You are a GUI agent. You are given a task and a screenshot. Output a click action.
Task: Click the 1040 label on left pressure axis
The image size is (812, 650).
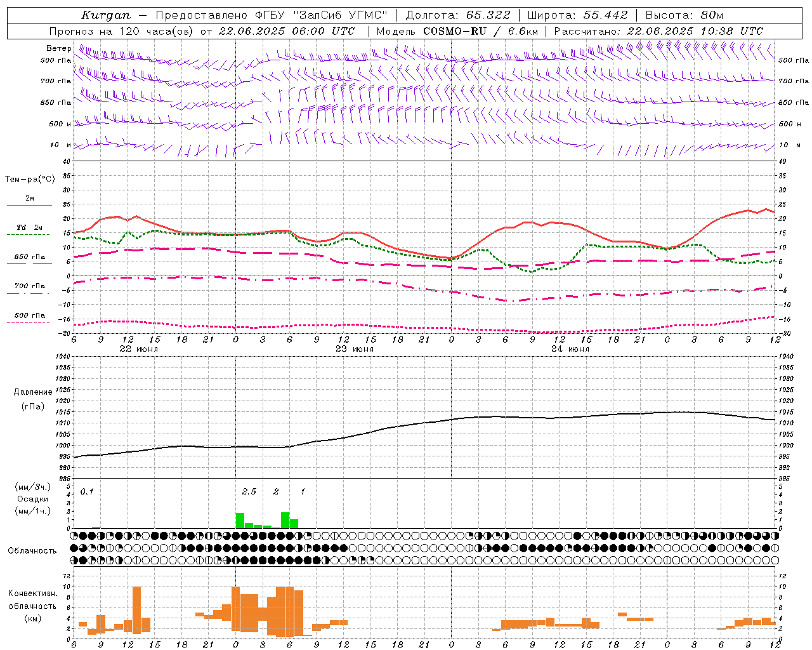[x=63, y=356]
